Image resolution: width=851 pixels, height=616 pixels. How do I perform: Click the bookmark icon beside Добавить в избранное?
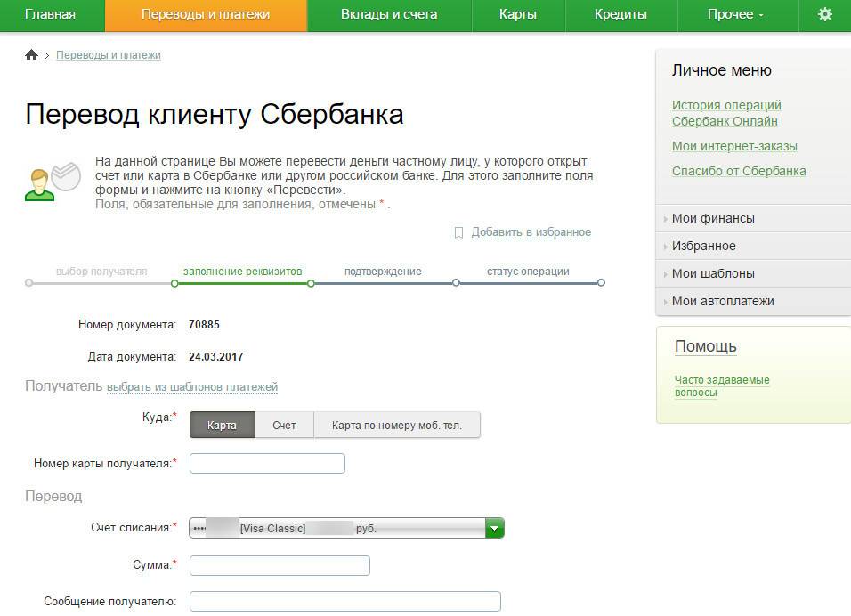[458, 233]
